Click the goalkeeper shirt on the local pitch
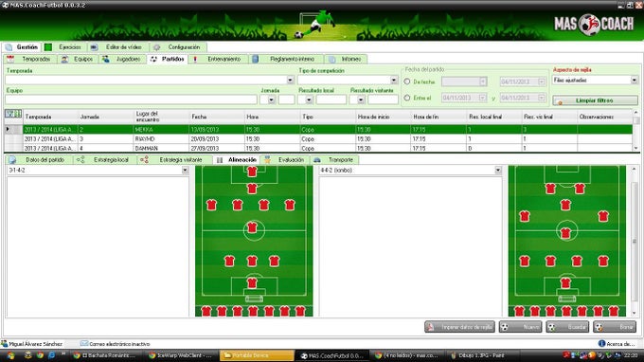644x362 pixels. point(252,282)
